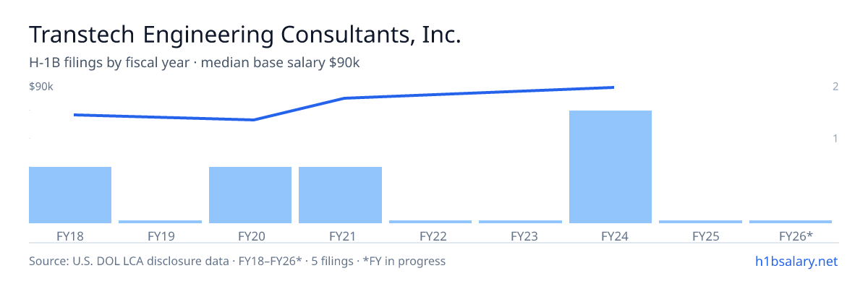Image resolution: width=868 pixels, height=289 pixels.
Task: Click the Transtech Engineering Consultants title
Action: point(244,35)
